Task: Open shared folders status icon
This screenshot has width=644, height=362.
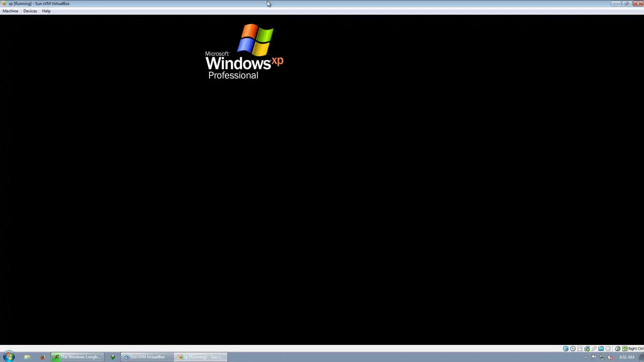Action: coord(601,349)
